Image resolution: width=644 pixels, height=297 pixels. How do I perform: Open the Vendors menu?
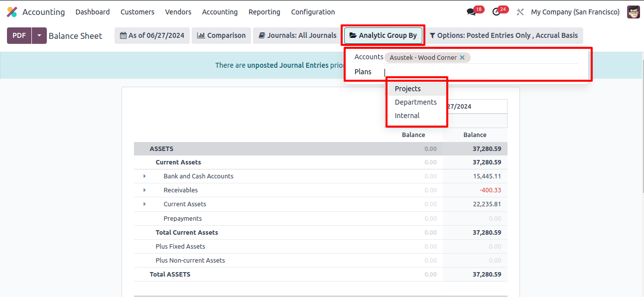click(x=178, y=12)
